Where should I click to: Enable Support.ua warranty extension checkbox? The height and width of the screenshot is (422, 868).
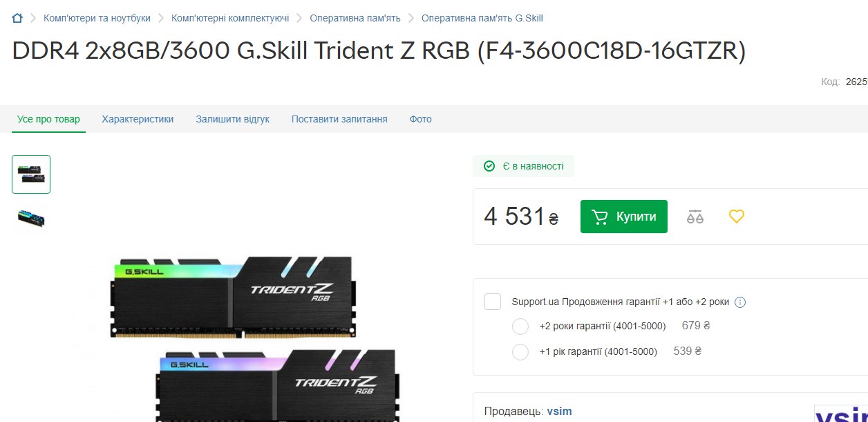click(x=493, y=302)
